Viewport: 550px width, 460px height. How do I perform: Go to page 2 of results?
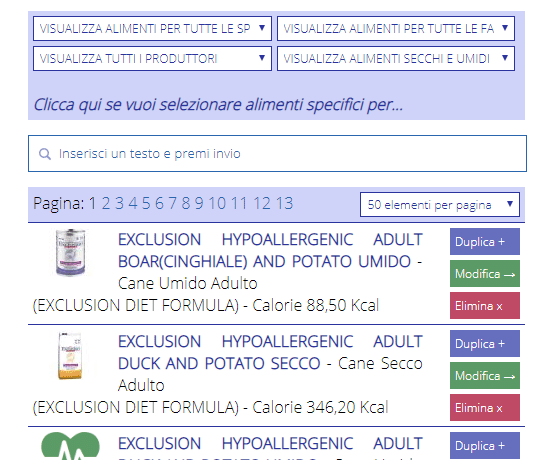106,204
